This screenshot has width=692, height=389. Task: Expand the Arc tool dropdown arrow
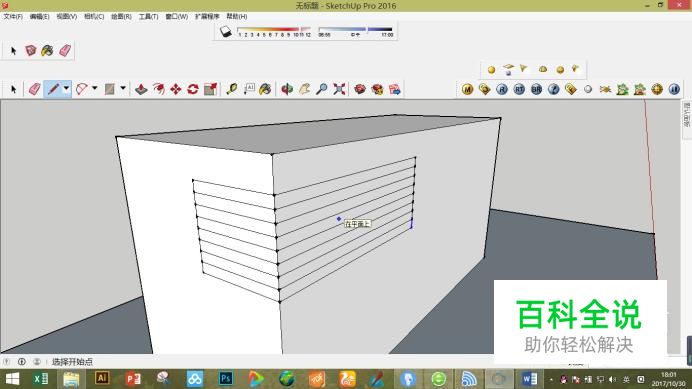tap(94, 89)
